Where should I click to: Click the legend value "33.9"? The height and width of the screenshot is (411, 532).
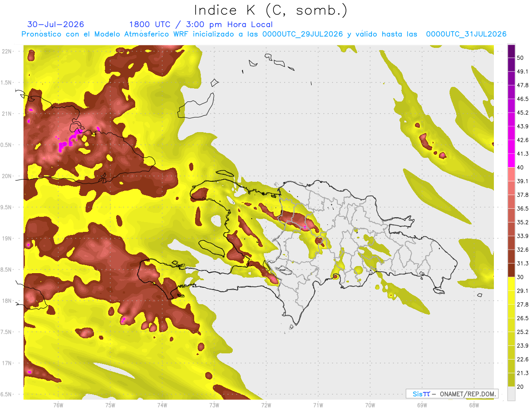click(x=523, y=236)
